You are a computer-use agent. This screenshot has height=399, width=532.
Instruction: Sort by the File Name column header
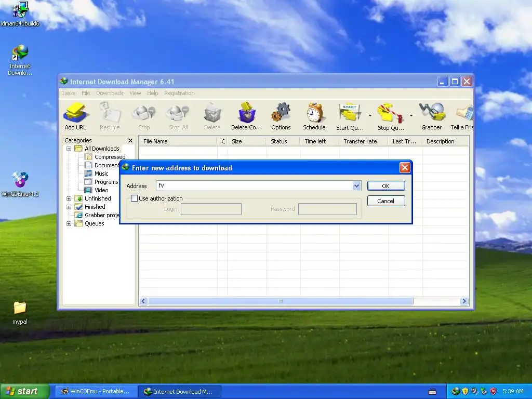coord(178,141)
